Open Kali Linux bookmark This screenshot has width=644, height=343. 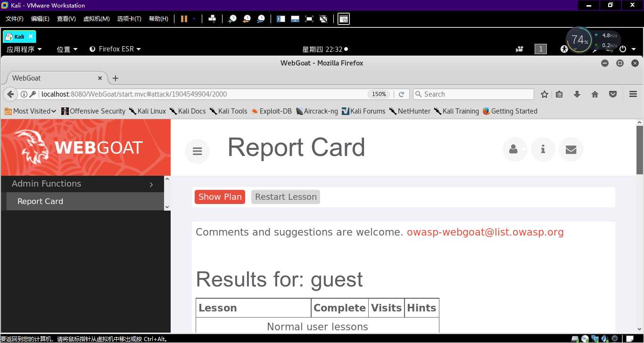coord(148,111)
